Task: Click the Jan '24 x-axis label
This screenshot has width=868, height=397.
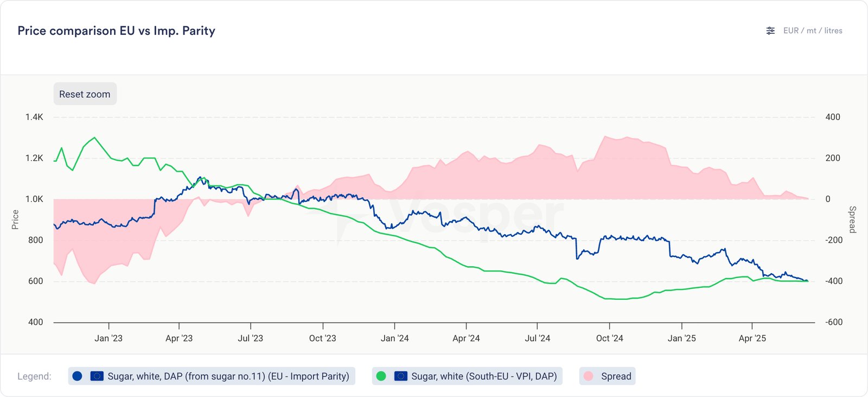Action: [394, 338]
